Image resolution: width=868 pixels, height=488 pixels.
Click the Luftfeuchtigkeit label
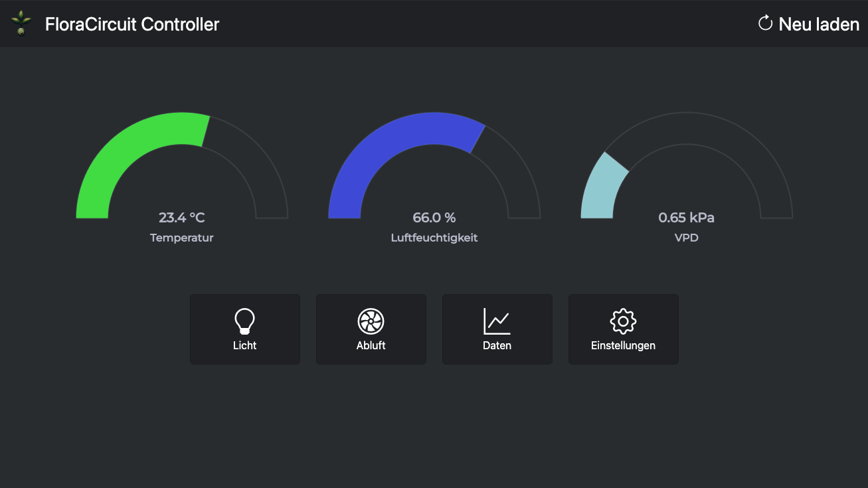(x=434, y=238)
